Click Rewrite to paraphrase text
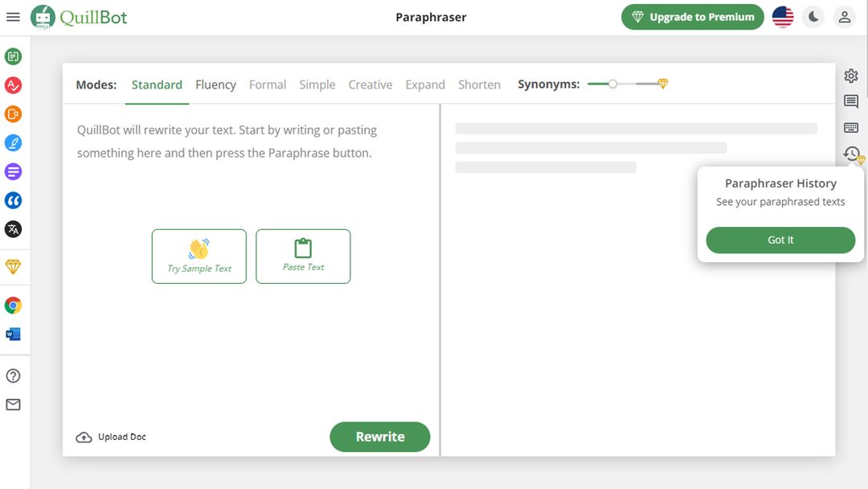Screen dimensions: 868x489 (379, 437)
